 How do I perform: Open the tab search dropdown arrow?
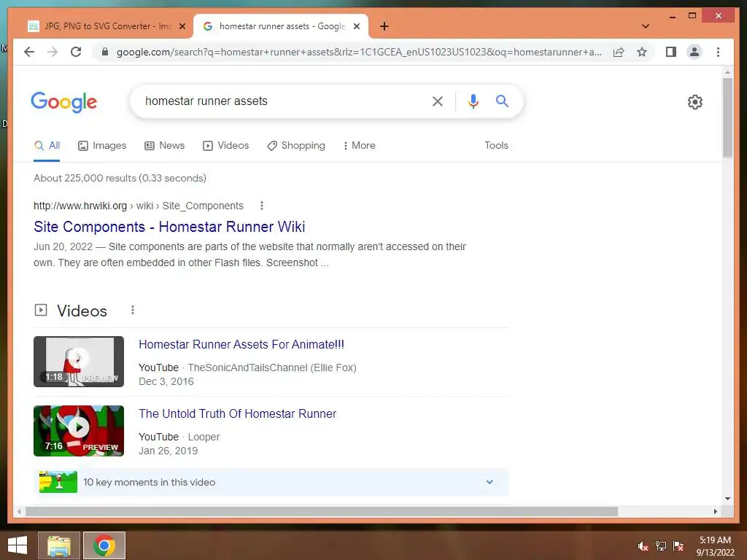646,26
